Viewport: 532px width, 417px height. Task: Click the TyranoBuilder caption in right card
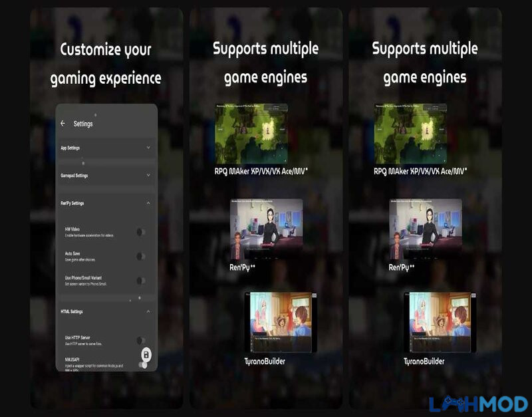pos(424,361)
